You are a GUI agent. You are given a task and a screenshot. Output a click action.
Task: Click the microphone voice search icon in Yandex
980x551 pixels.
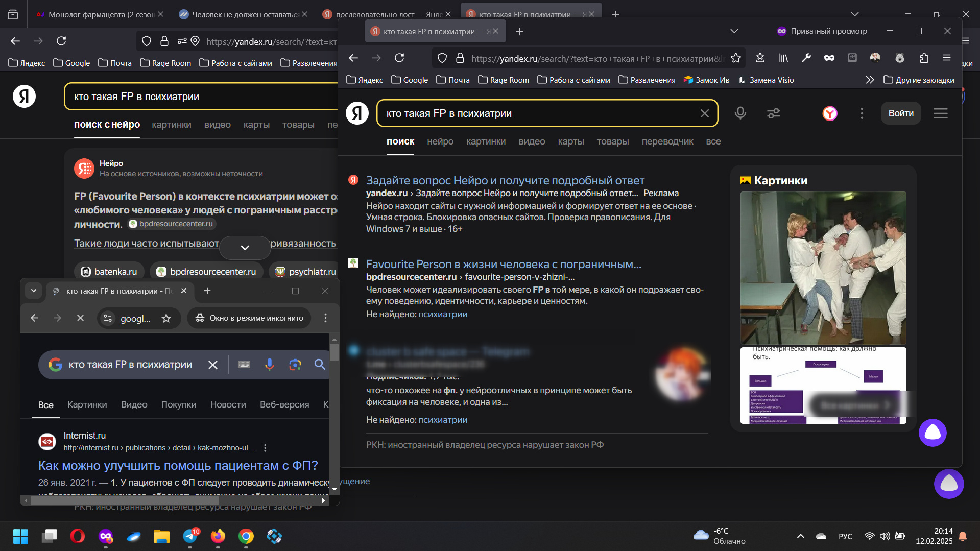coord(740,113)
